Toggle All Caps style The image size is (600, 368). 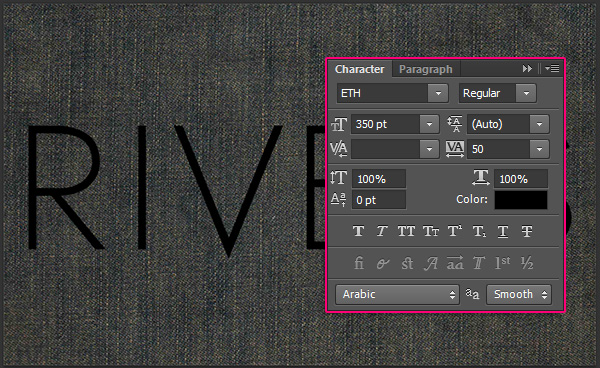[x=406, y=231]
